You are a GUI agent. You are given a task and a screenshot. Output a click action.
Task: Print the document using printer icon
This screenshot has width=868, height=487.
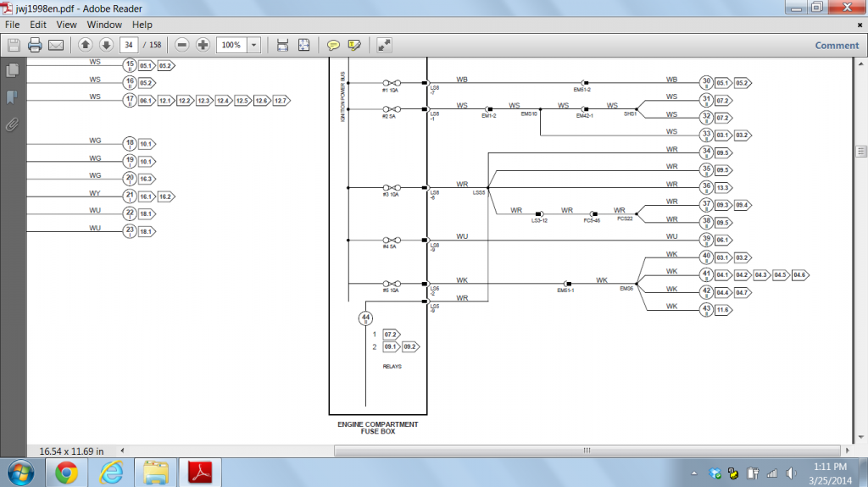(35, 45)
